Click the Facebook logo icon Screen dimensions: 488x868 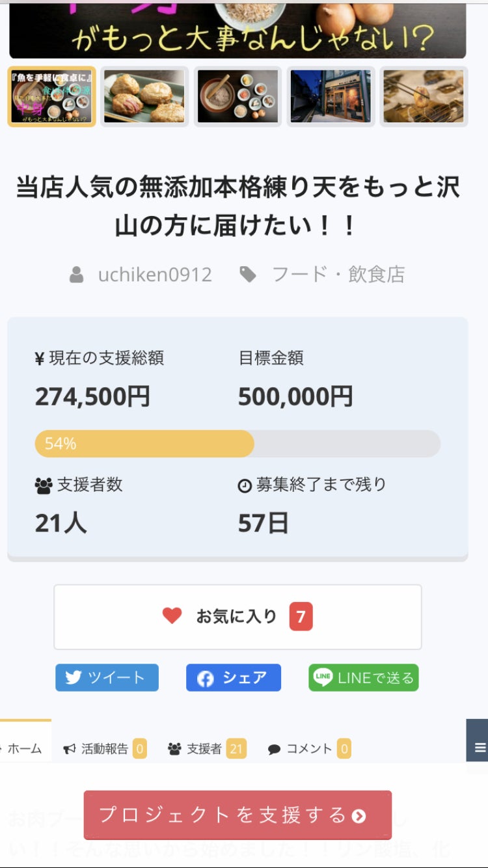[206, 678]
